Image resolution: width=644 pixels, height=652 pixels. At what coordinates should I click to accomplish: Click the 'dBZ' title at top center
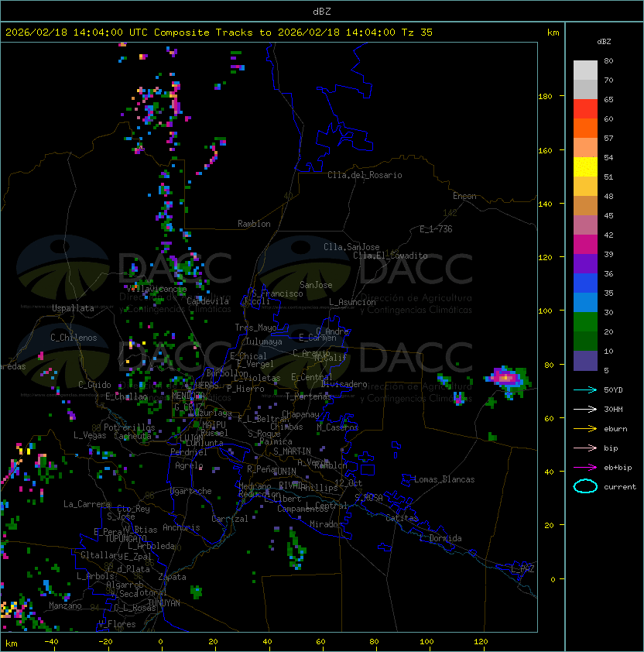(322, 11)
